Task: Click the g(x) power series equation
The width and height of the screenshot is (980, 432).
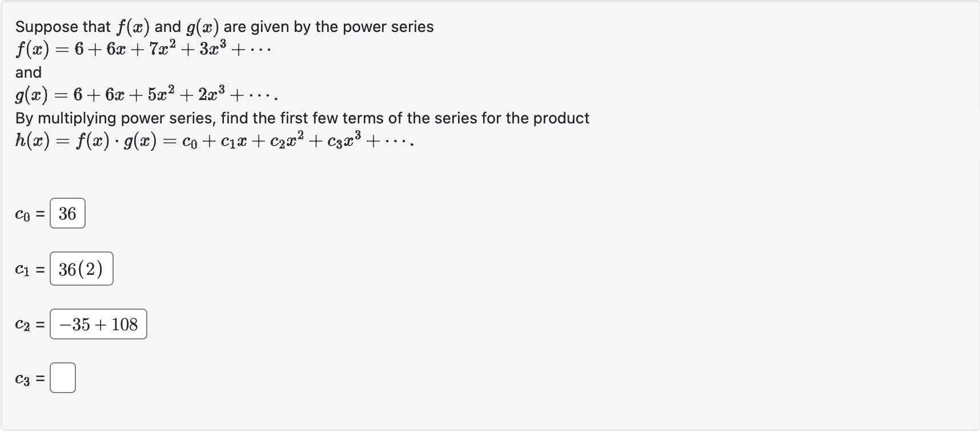Action: pos(146,94)
